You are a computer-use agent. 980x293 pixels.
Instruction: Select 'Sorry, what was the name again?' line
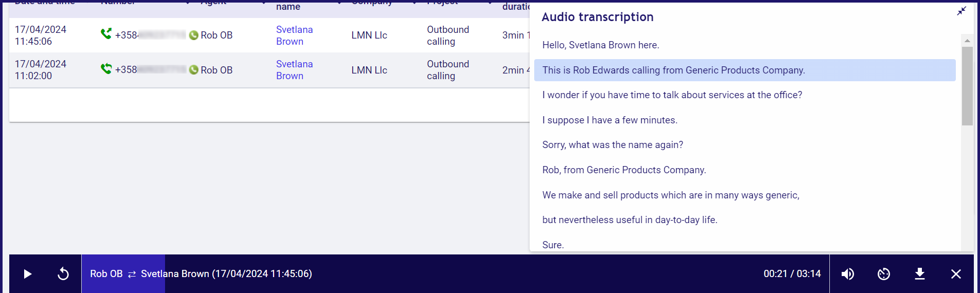[x=613, y=145]
